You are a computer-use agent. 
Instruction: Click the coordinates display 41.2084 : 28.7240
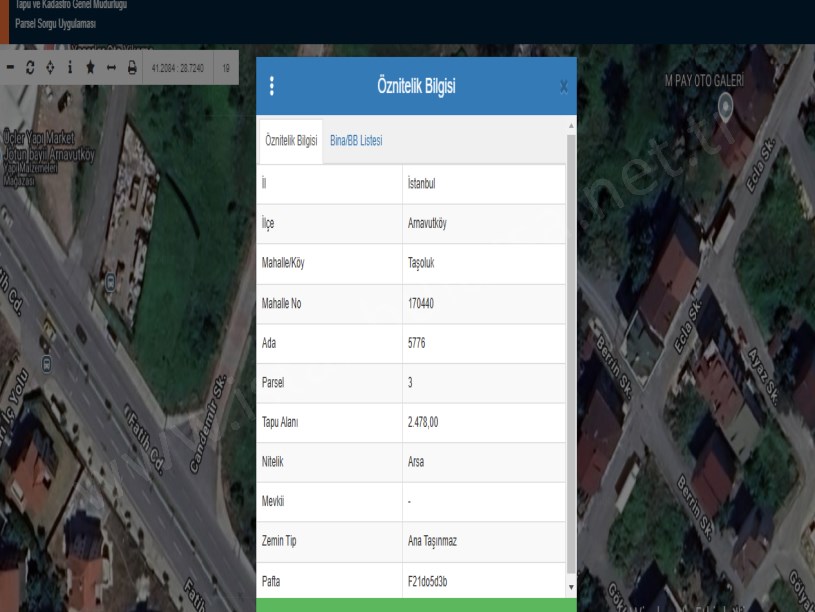coord(178,68)
